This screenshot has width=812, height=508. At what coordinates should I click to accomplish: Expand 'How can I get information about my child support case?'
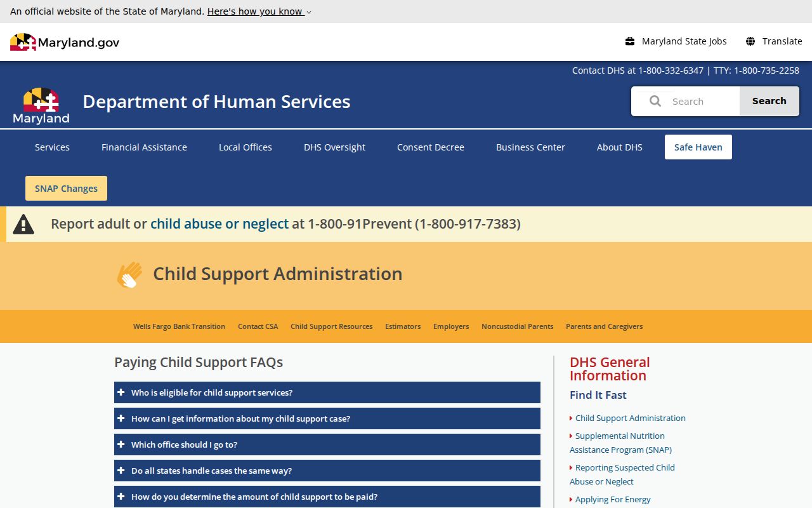coord(327,418)
